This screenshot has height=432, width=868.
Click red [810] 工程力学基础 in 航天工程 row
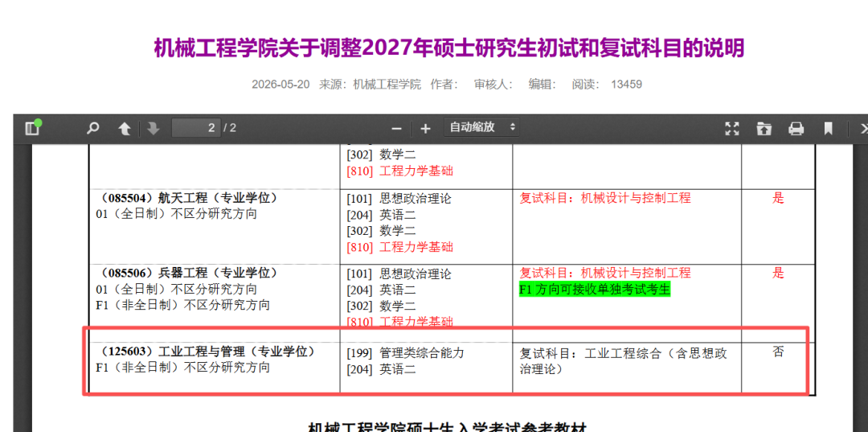point(399,246)
